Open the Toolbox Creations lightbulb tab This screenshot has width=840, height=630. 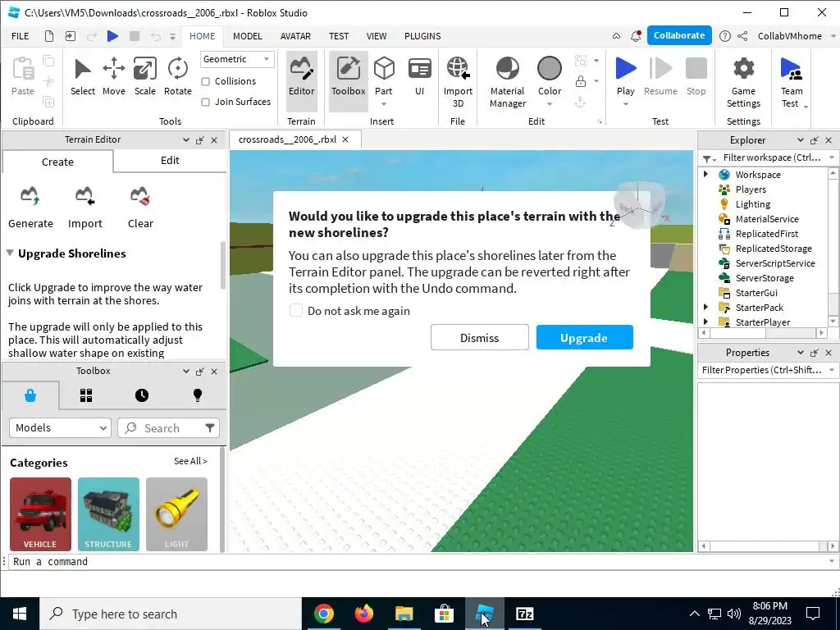(x=198, y=395)
